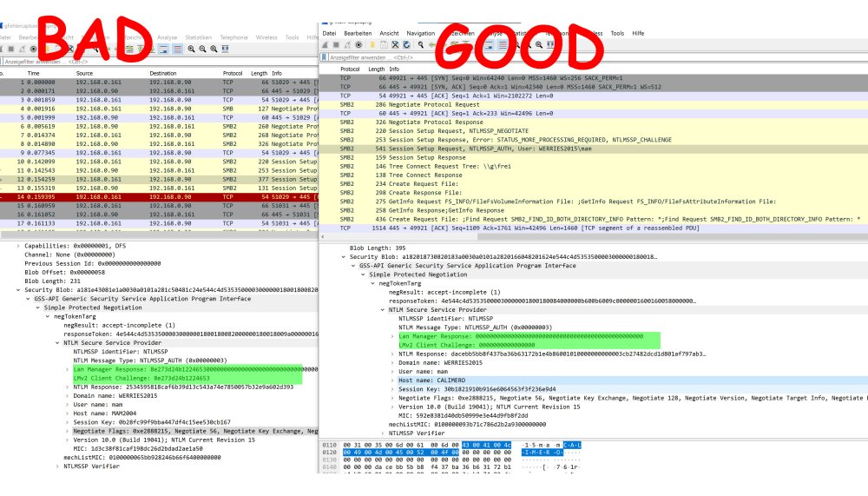Click normal-size zoom icon in GOOD window
Image resolution: width=868 pixels, height=496 pixels.
(539, 44)
